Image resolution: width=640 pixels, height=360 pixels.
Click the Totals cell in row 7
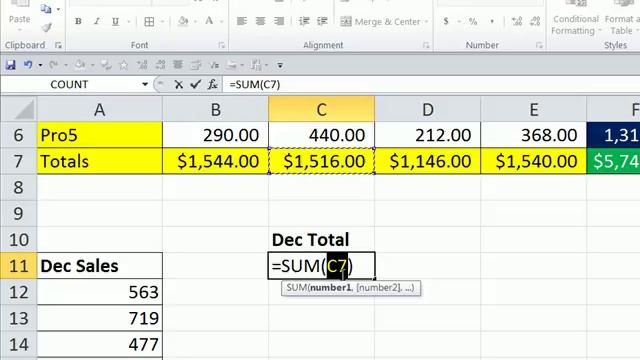(x=100, y=161)
